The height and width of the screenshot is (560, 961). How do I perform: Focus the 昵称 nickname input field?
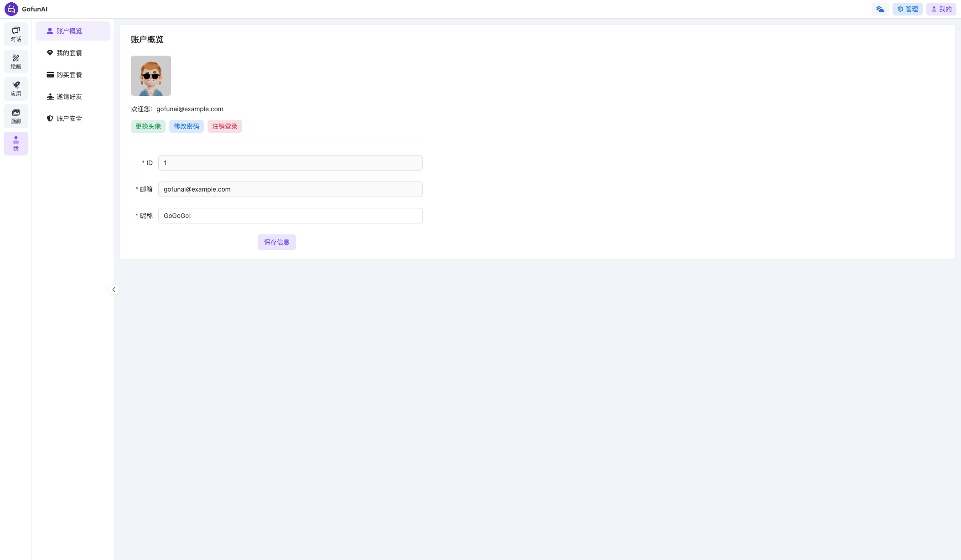[x=290, y=216]
